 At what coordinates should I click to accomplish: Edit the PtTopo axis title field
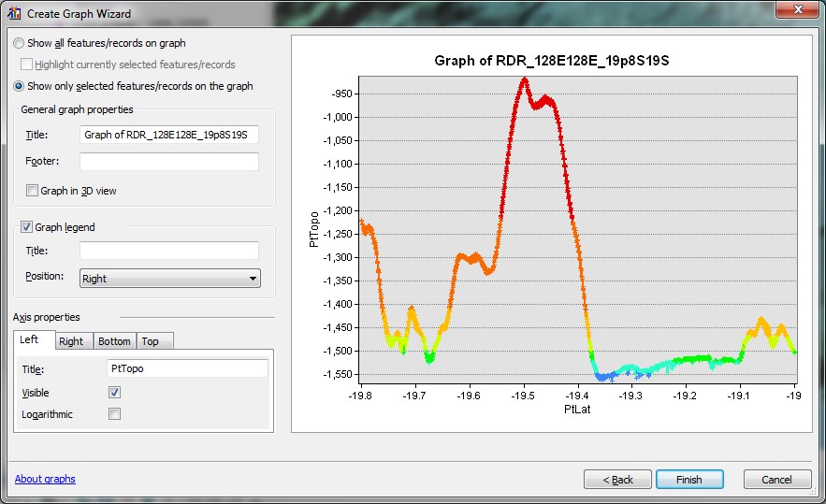[x=187, y=368]
